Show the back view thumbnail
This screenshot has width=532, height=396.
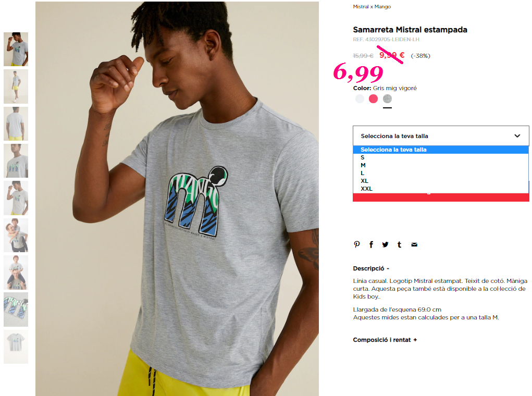click(x=16, y=123)
